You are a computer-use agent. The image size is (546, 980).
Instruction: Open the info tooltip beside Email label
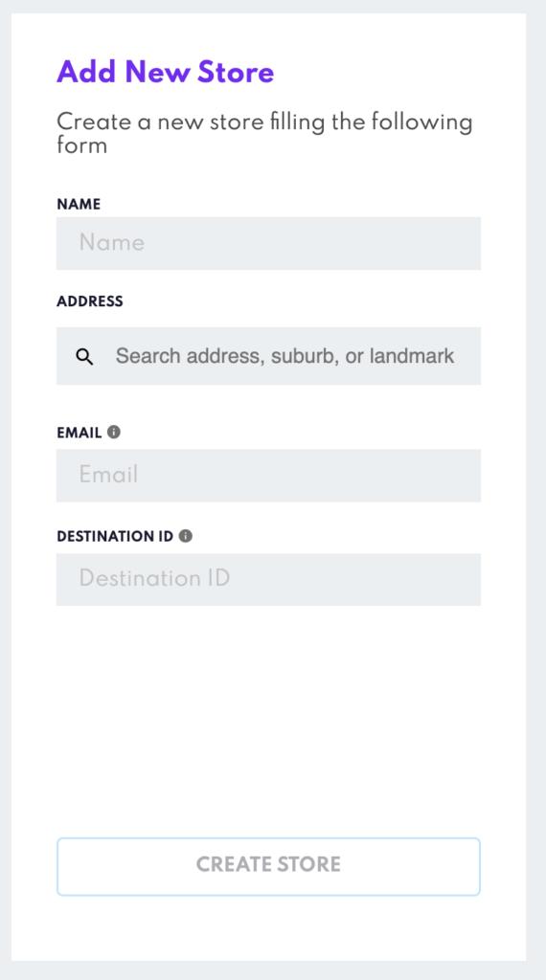[113, 432]
